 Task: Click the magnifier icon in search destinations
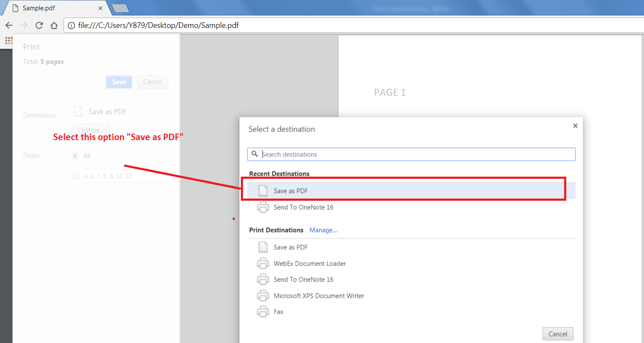pos(255,154)
